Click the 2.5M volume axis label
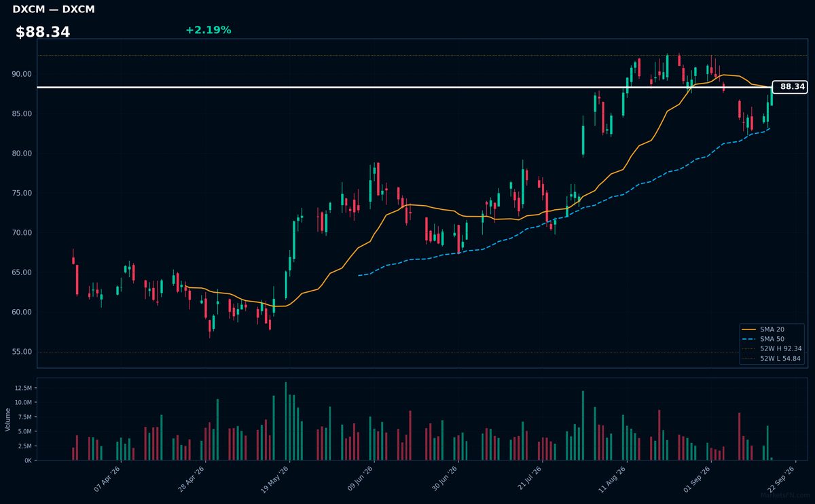 [24, 446]
